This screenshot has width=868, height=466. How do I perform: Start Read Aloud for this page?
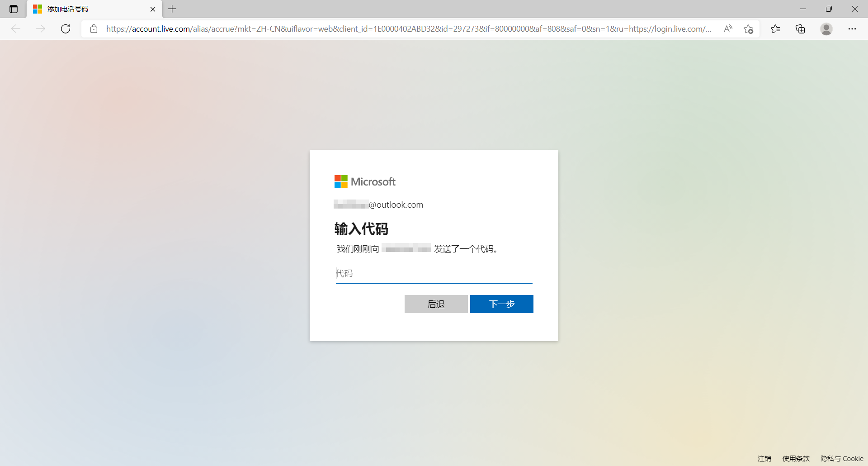pos(728,29)
